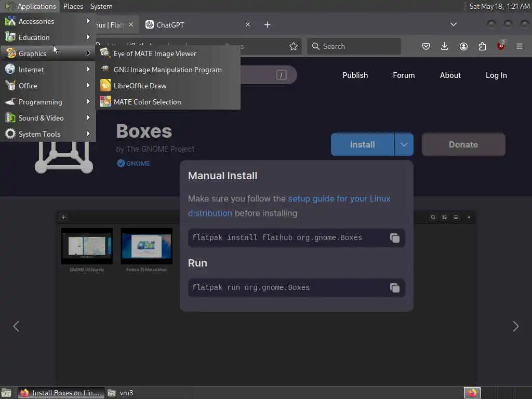This screenshot has height=399, width=532.
Task: Open the Downloads panel
Action: (445, 46)
